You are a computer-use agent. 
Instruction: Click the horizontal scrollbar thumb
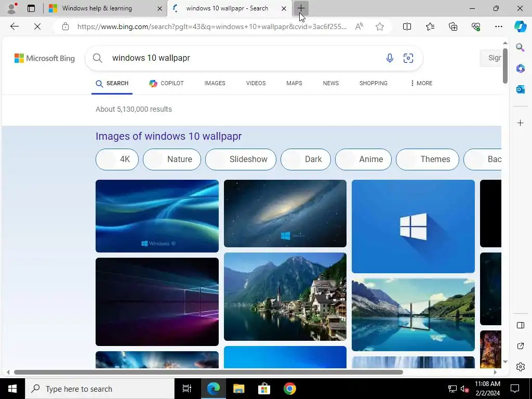208,372
